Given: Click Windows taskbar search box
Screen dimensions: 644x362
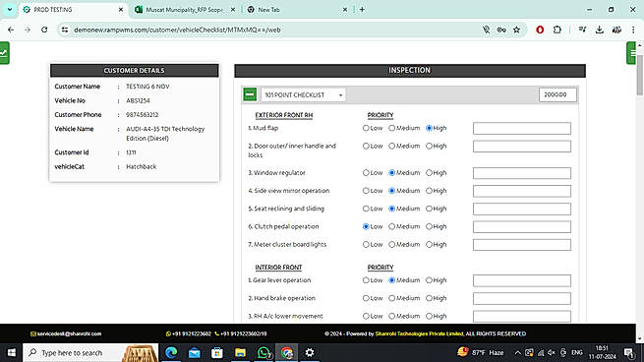Looking at the screenshot, I should pos(90,352).
